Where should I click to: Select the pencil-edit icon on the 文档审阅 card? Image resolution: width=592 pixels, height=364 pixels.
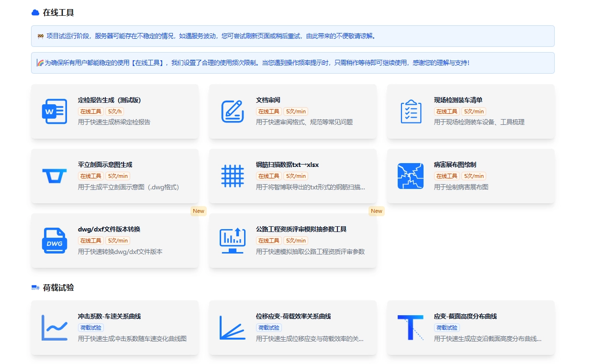click(233, 111)
